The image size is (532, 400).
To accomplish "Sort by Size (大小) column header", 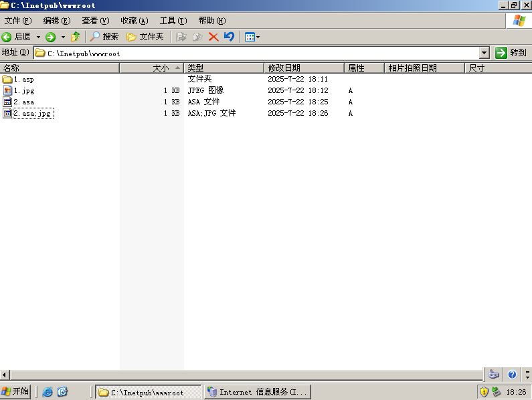I will click(x=152, y=68).
